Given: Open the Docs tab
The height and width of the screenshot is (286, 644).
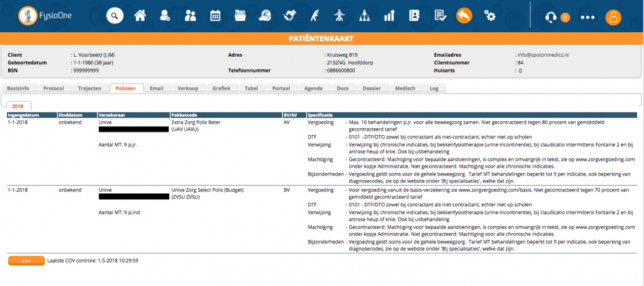Looking at the screenshot, I should [343, 88].
